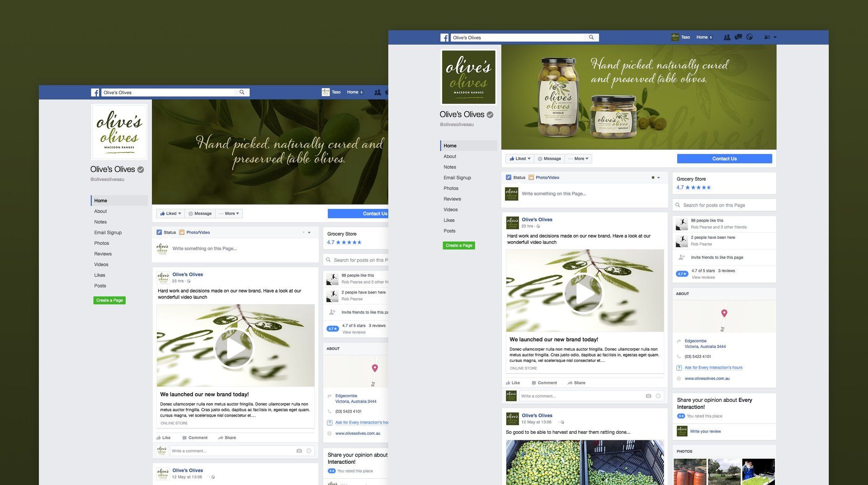Click Message button in left window

pos(200,214)
